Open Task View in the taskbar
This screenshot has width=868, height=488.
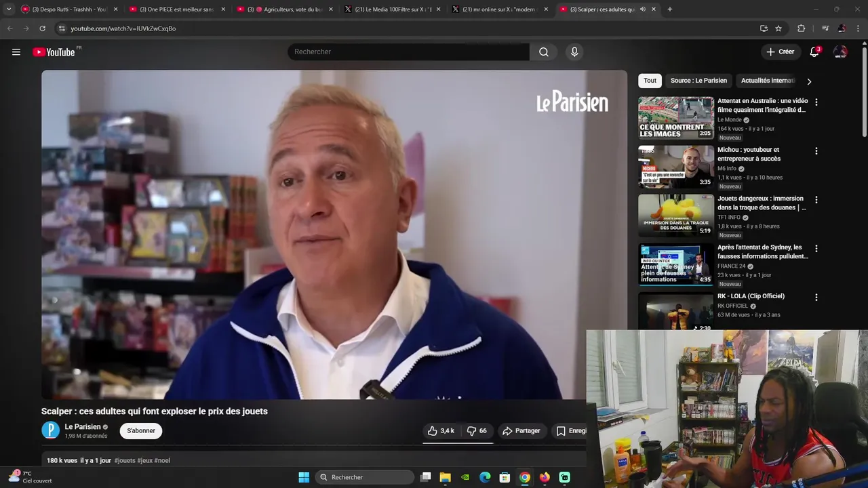tap(425, 477)
